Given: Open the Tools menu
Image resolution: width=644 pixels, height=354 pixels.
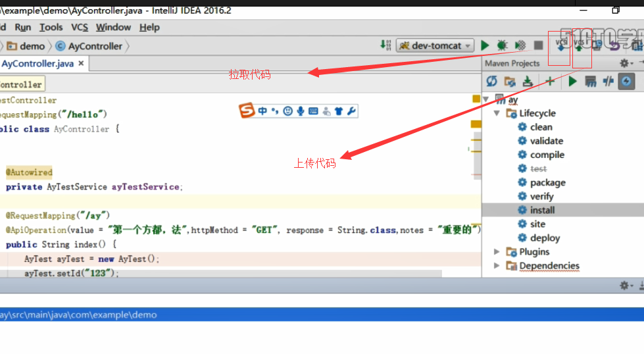Looking at the screenshot, I should 51,28.
